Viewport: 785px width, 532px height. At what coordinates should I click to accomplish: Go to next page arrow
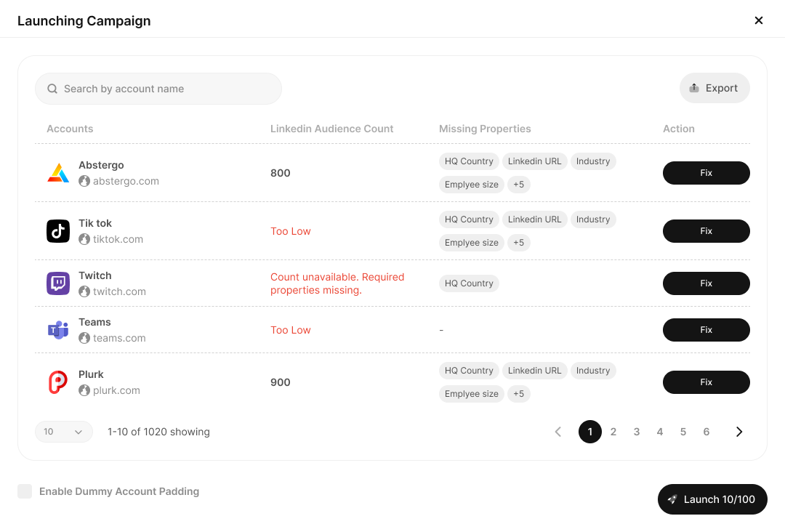(x=739, y=432)
